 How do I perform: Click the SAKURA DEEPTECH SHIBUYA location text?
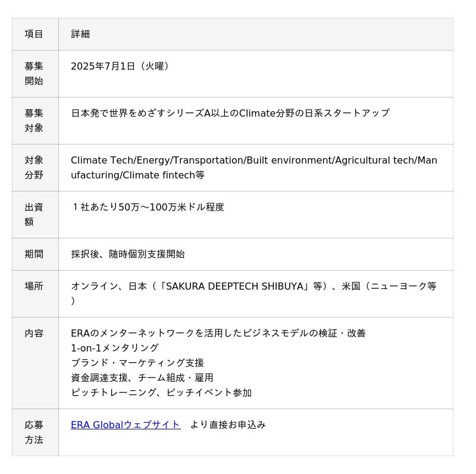tap(234, 286)
